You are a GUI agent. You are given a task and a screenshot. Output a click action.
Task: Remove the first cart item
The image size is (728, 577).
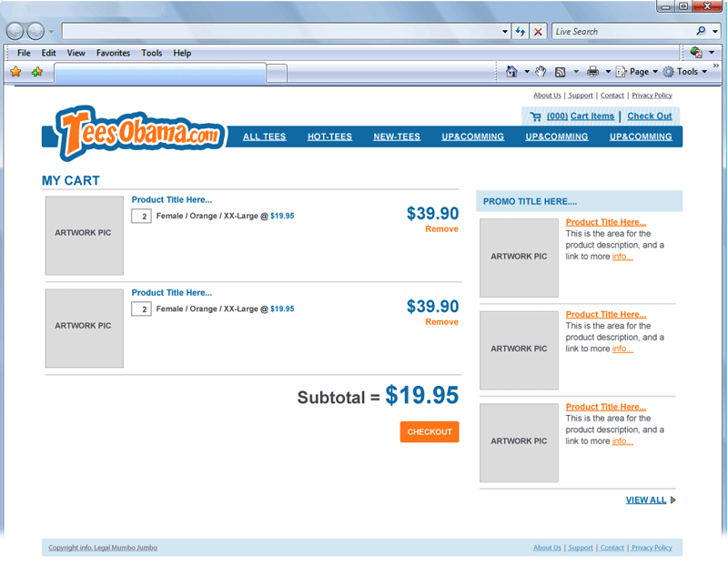[x=441, y=228]
